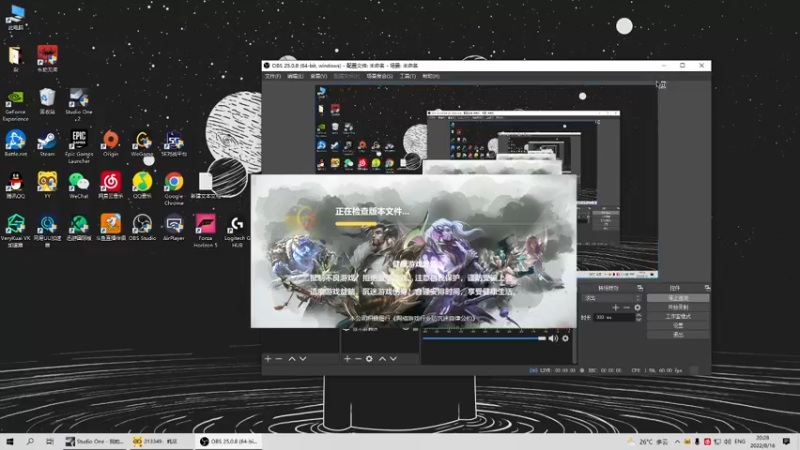Open audio mixer settings gear
800x450 pixels.
(565, 338)
